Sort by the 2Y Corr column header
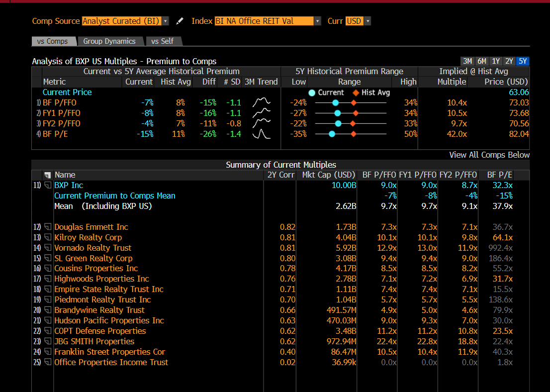The height and width of the screenshot is (392, 550). click(280, 175)
